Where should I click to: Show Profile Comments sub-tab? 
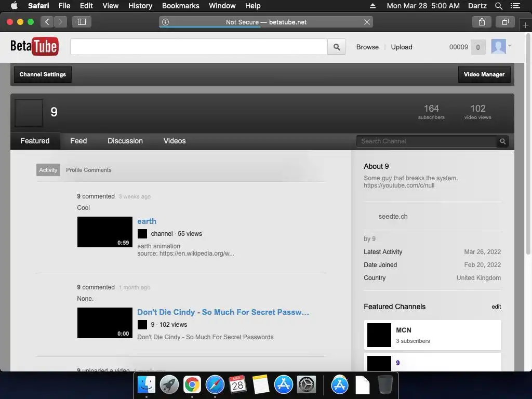[88, 170]
